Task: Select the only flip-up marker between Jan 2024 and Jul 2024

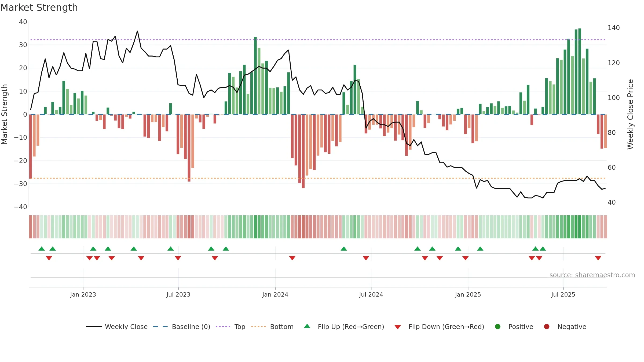Action: coord(344,249)
